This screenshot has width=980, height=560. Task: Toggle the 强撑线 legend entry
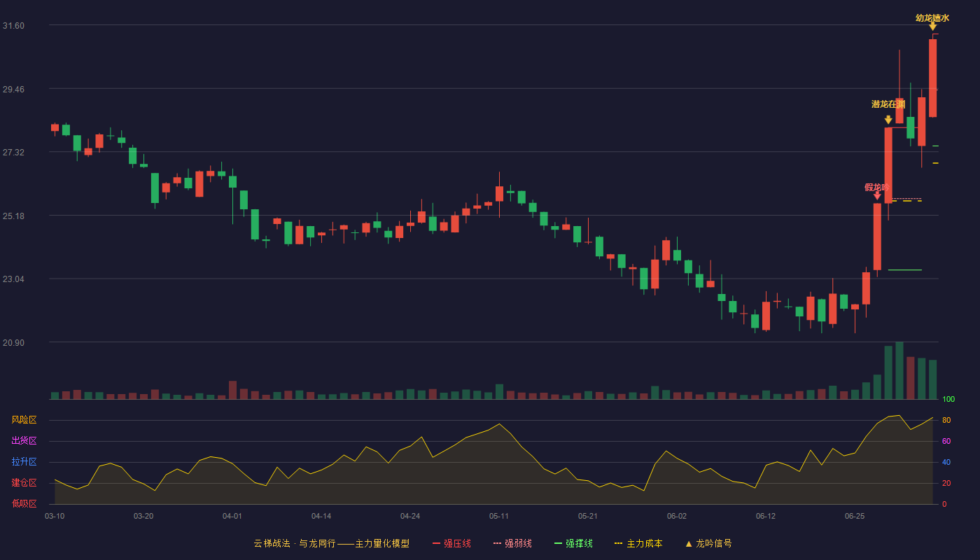(573, 543)
